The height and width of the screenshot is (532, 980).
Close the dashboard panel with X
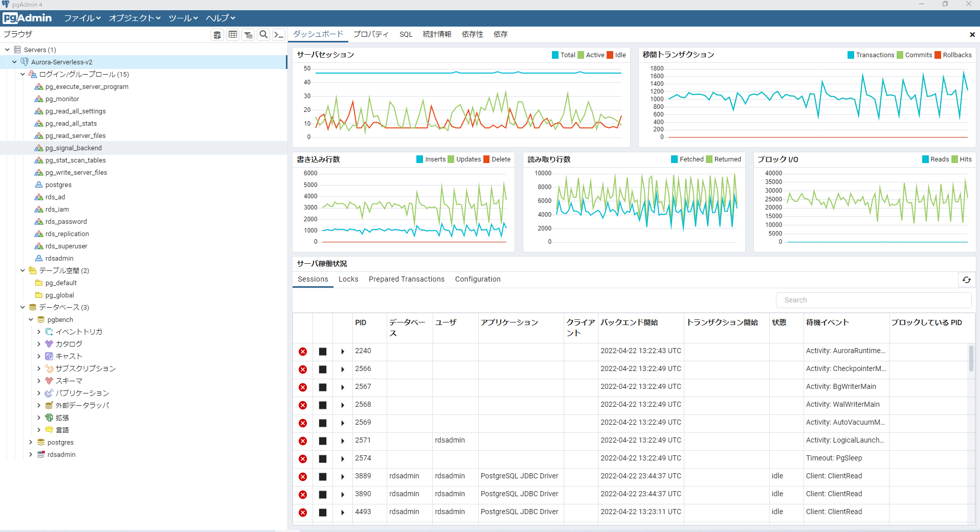[972, 35]
